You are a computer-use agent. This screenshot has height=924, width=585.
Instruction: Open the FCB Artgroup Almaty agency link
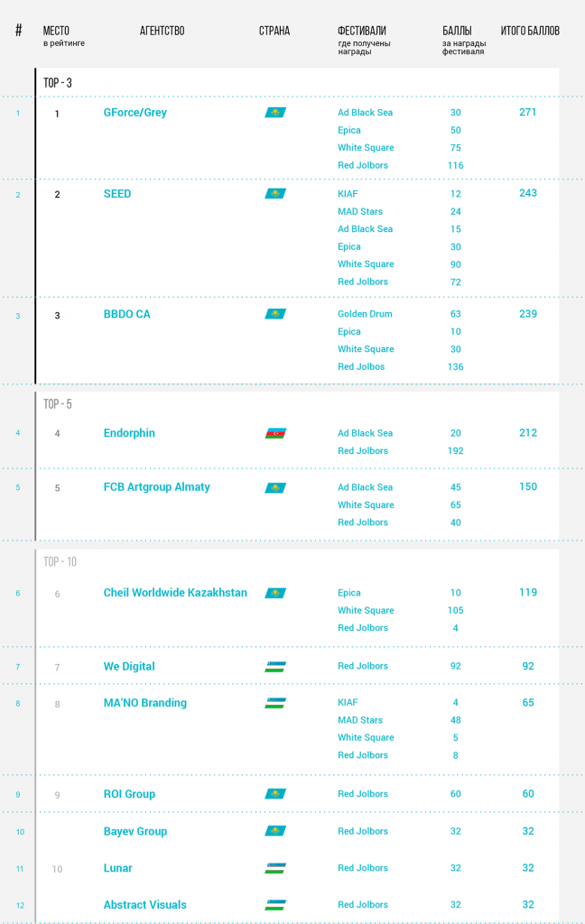click(x=157, y=487)
